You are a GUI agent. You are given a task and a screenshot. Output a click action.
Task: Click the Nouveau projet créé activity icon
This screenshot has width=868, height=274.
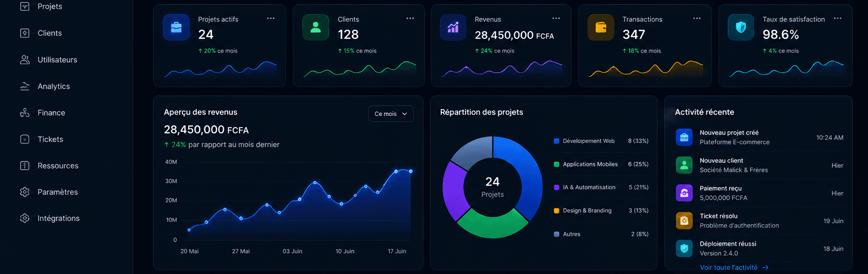click(684, 137)
